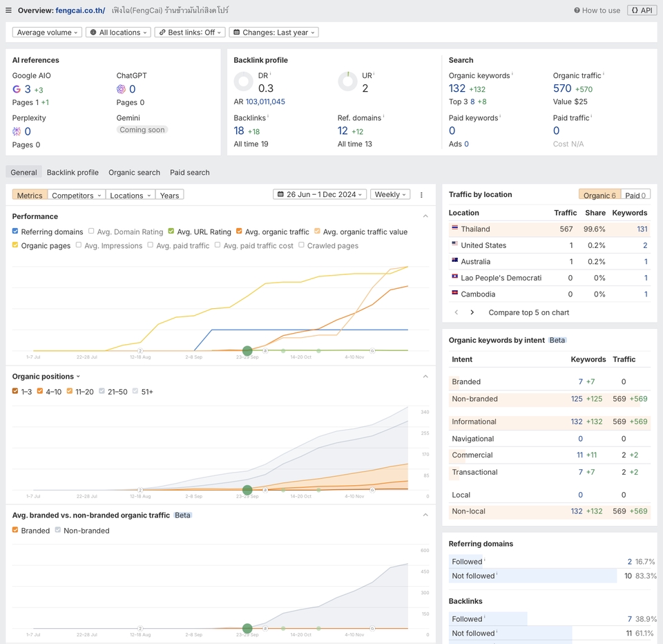This screenshot has width=663, height=644.
Task: Open the Organic search tab
Action: coord(134,172)
